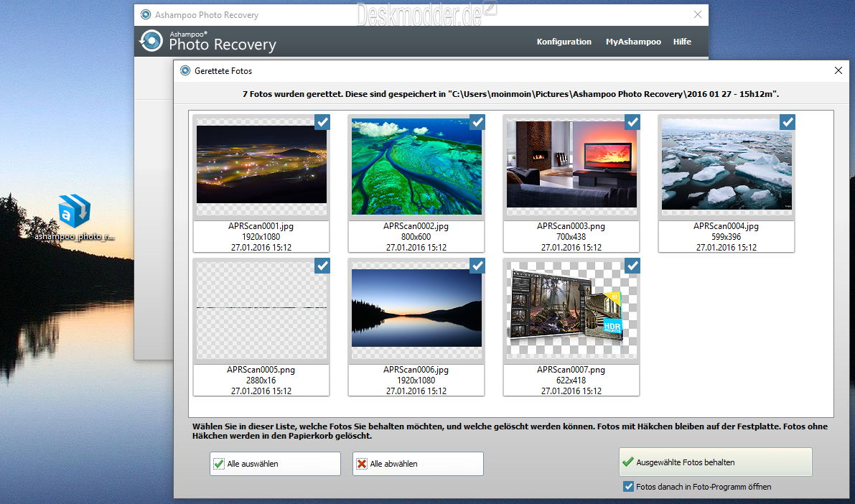The image size is (855, 504).
Task: Click the Ashampoo Photo Recovery title bar icon
Action: (x=146, y=15)
